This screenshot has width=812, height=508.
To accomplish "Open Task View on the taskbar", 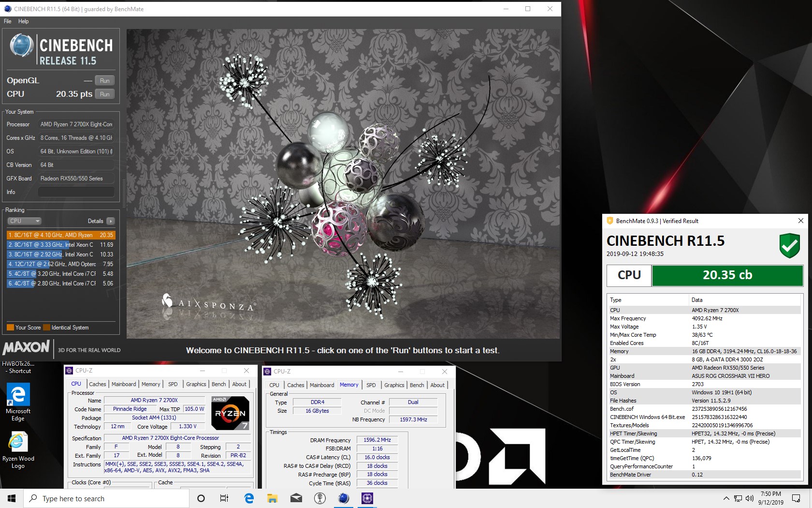I will [x=224, y=498].
